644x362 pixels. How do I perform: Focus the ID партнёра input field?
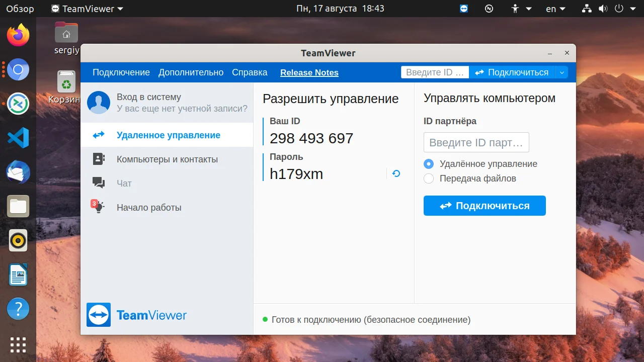(x=476, y=142)
